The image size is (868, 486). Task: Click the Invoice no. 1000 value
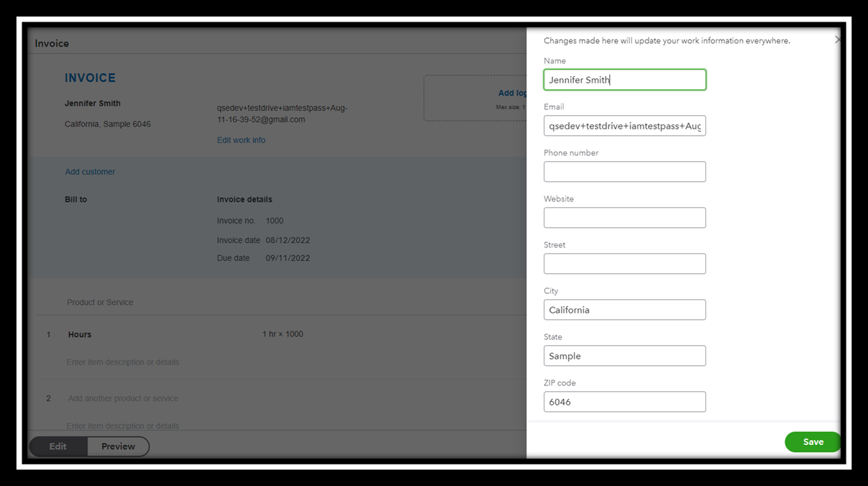(x=275, y=221)
